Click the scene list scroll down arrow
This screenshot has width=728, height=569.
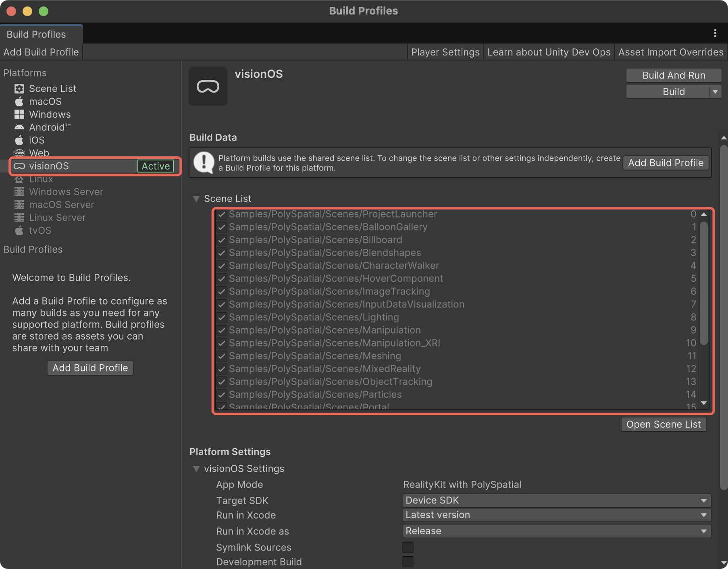pos(704,403)
